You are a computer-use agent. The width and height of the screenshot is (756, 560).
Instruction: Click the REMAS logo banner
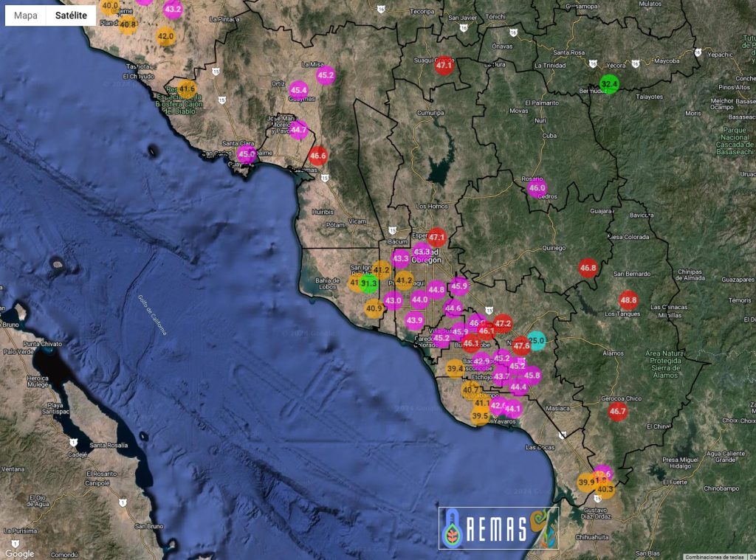(x=498, y=528)
